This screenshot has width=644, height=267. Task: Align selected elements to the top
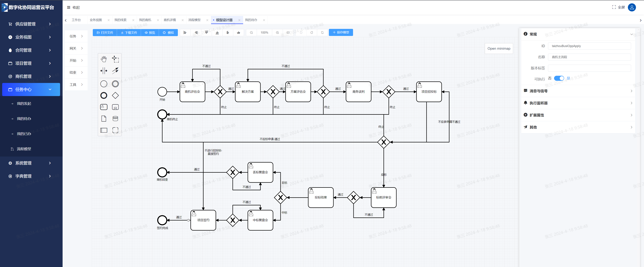[x=207, y=33]
